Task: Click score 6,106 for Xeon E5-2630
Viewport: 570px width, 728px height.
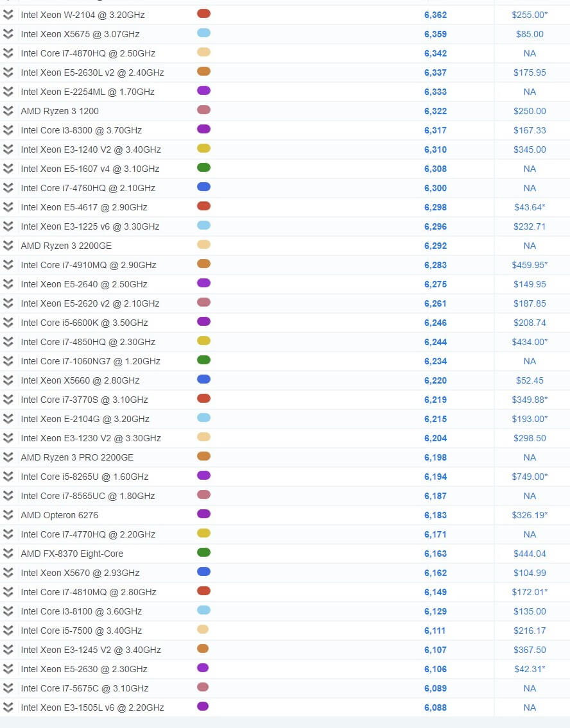Action: tap(435, 669)
